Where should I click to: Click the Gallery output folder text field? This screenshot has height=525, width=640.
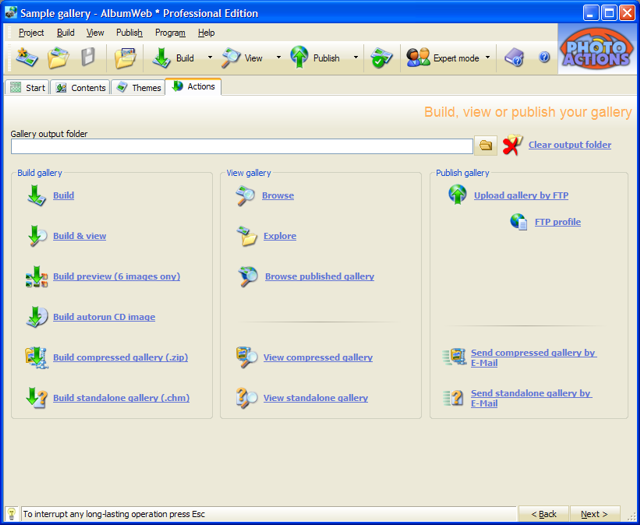tap(242, 146)
